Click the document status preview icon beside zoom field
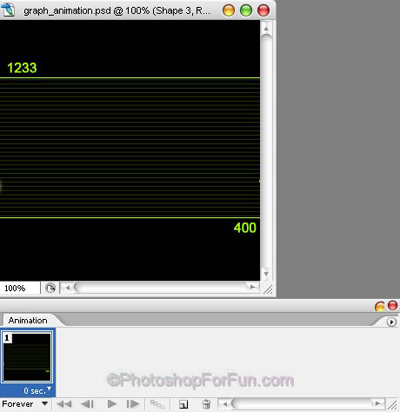 50,288
